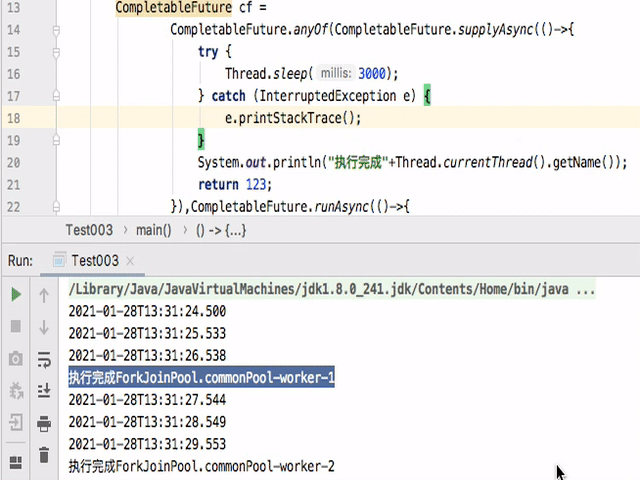Click the Test003 run configuration tab icon

(x=59, y=260)
